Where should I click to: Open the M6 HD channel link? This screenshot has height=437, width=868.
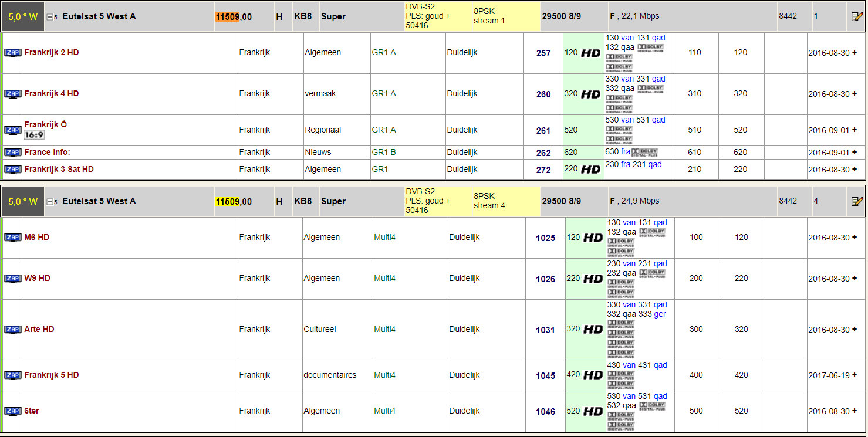click(37, 237)
